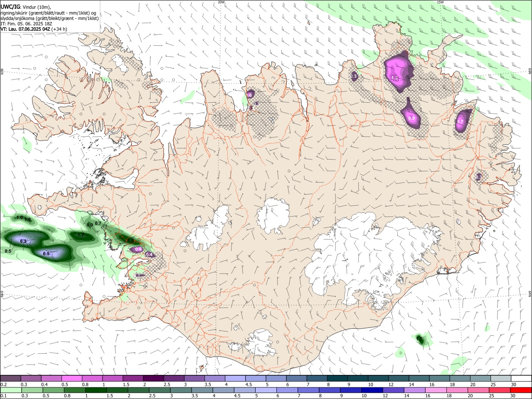Pick the 0.2 swatch in the purple legend row
Image resolution: width=532 pixels, height=399 pixels.
pyautogui.click(x=11, y=378)
